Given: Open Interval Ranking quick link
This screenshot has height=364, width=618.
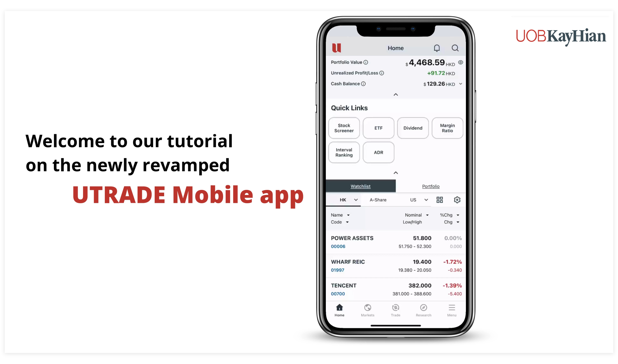Looking at the screenshot, I should (x=344, y=152).
